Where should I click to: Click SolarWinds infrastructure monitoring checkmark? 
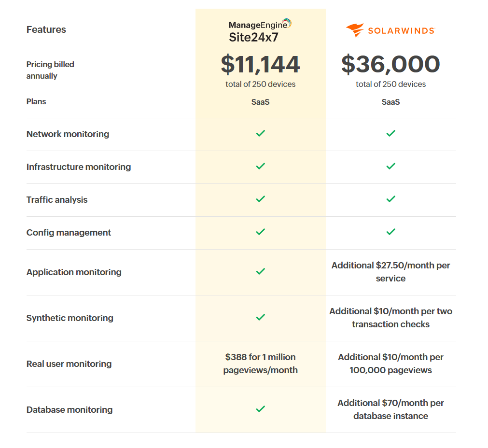391,166
